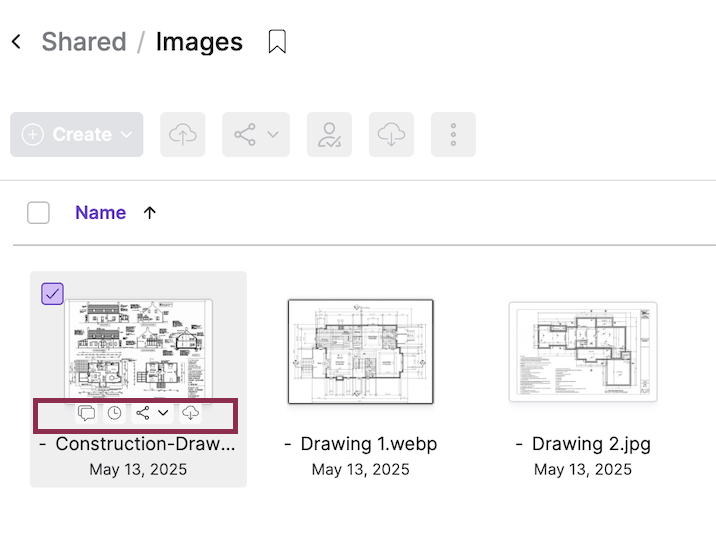This screenshot has height=544, width=716.
Task: Click the Construction-Draw... file name
Action: pyautogui.click(x=145, y=444)
